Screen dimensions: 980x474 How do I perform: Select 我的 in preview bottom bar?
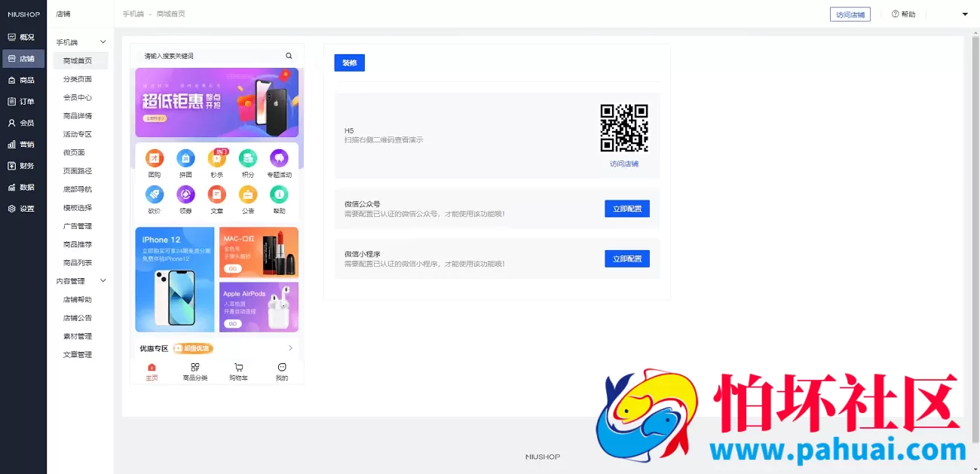282,372
